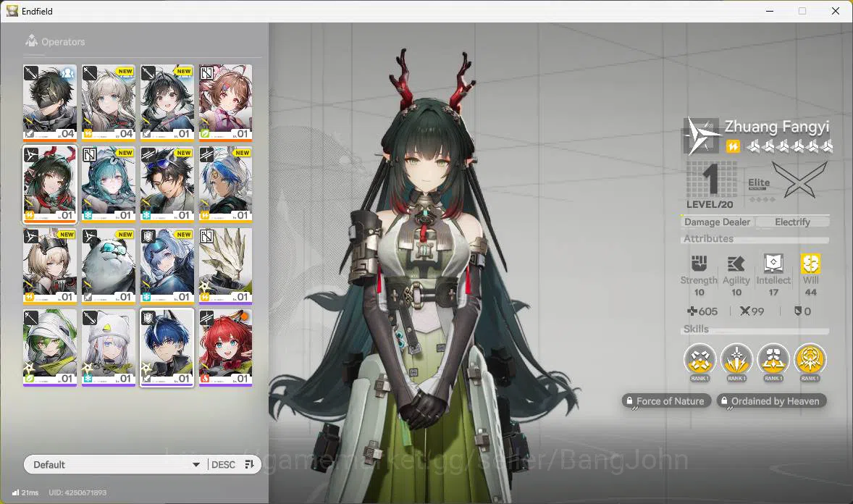Screen dimensions: 853x504
Task: Click the 21ms latency reading
Action: coord(30,492)
